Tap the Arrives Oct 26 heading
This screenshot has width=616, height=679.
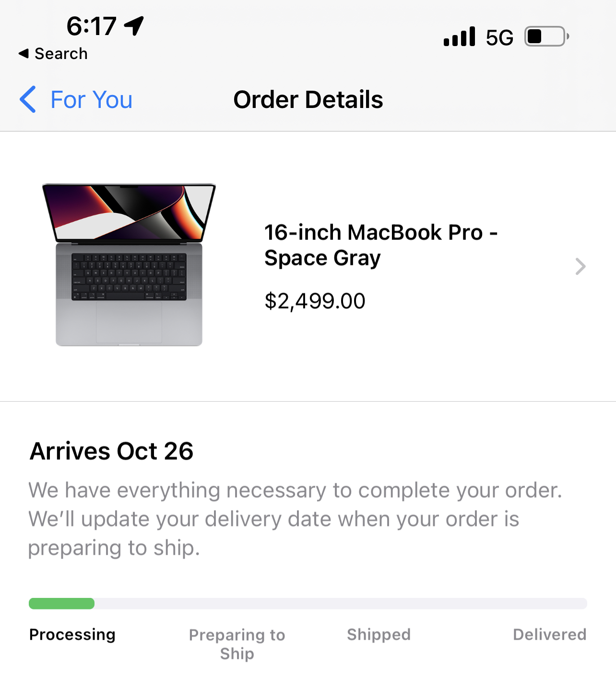111,451
